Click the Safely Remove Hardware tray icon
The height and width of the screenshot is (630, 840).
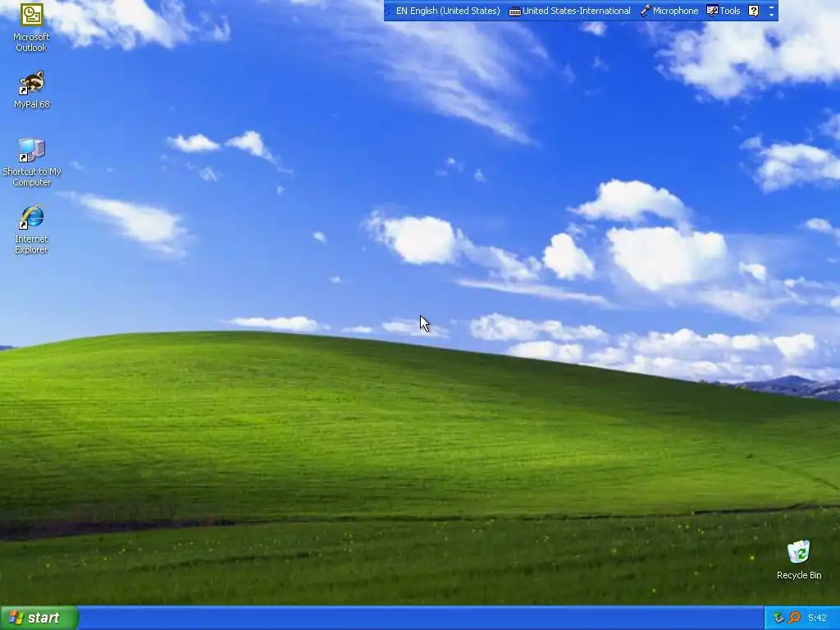click(778, 618)
